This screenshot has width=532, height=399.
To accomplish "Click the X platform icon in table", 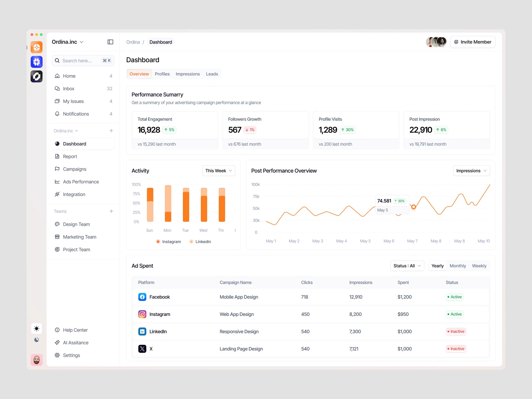I will coord(142,349).
